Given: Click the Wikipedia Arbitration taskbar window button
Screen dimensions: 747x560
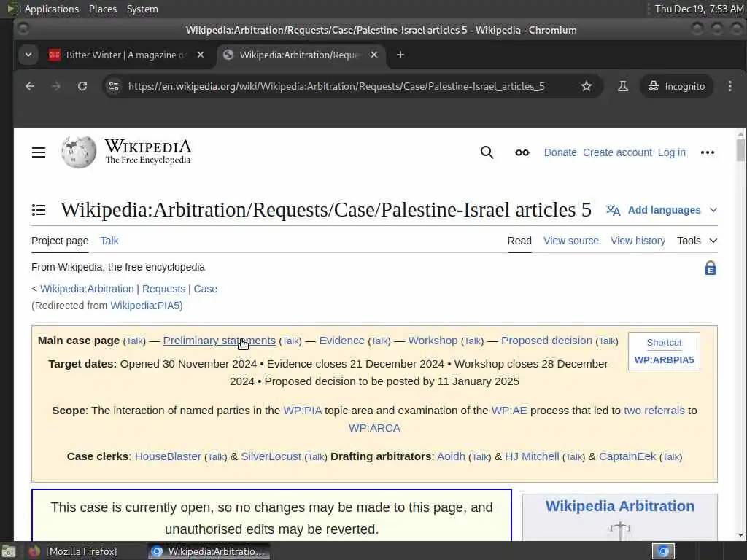Looking at the screenshot, I should pos(208,551).
